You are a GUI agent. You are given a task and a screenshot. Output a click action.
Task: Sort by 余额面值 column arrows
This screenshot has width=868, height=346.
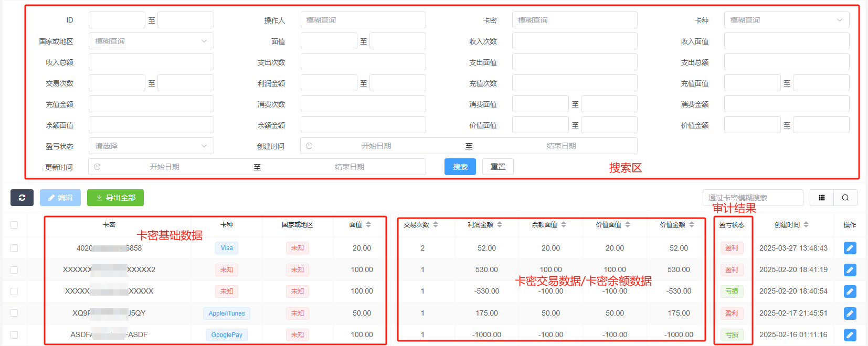[564, 224]
